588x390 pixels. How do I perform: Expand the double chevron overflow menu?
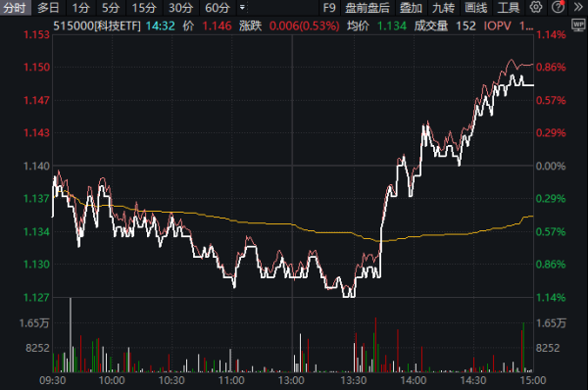pos(578,7)
